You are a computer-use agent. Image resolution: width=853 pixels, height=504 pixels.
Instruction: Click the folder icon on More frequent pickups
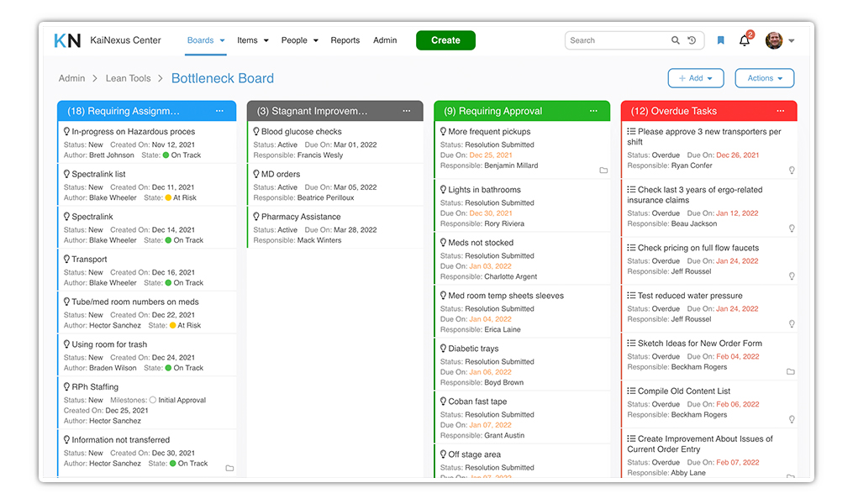[603, 171]
